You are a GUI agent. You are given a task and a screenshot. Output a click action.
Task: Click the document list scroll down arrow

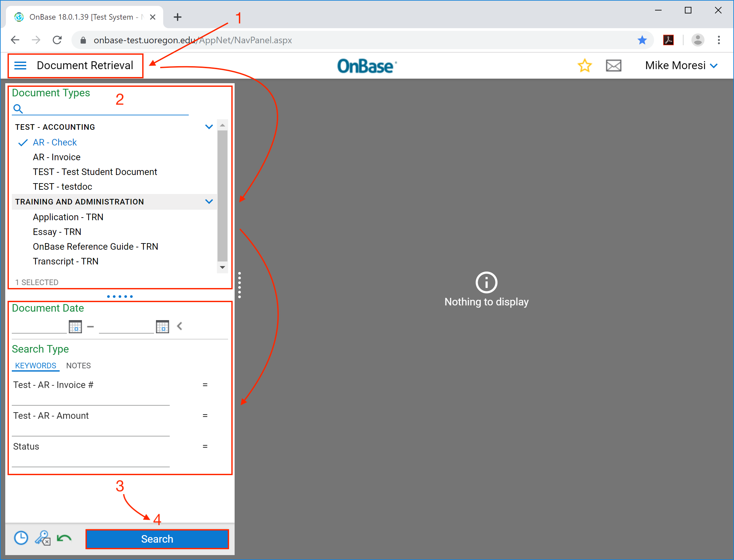pyautogui.click(x=222, y=267)
